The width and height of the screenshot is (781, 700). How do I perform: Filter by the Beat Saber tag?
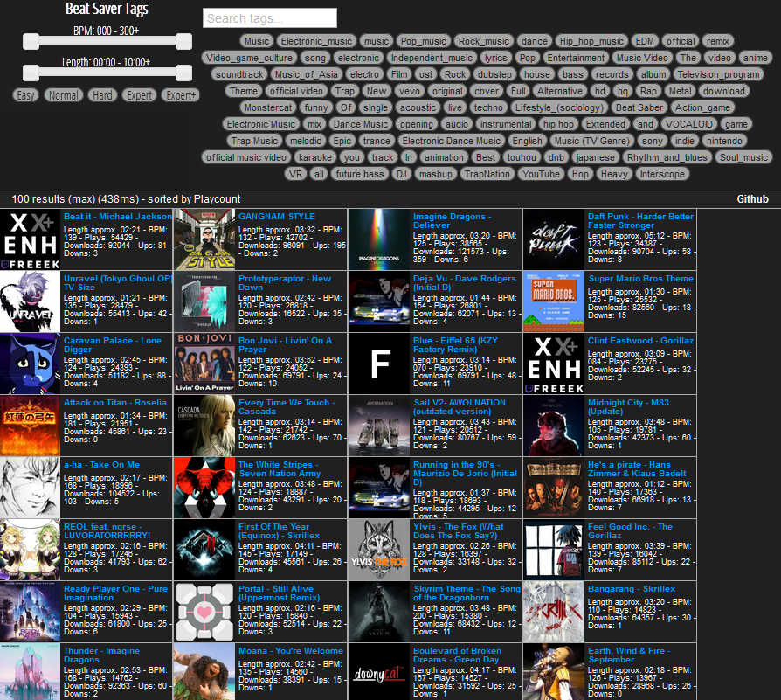point(639,107)
